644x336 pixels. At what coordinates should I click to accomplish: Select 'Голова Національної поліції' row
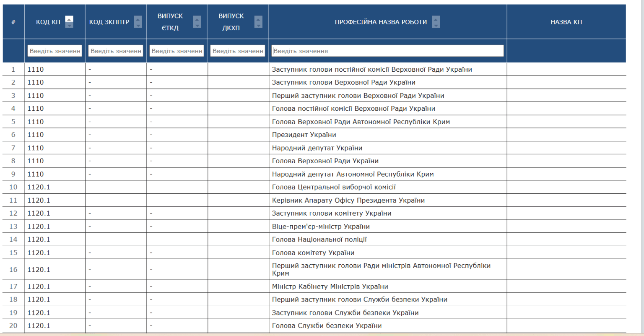(x=319, y=240)
